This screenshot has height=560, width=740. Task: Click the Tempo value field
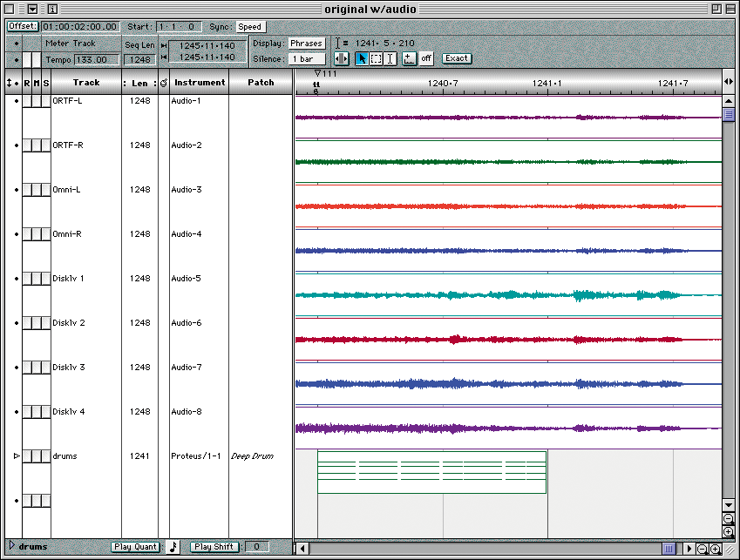(x=96, y=60)
